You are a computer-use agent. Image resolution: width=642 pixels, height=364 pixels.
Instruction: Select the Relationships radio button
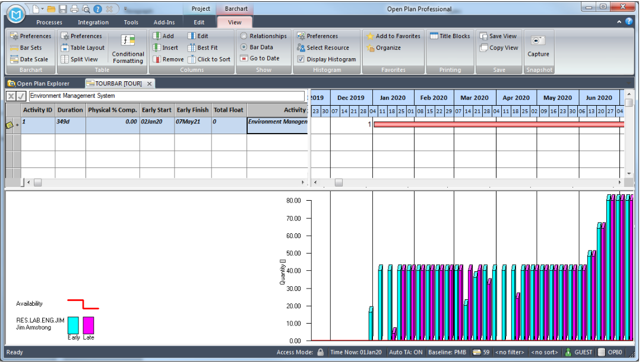pos(243,36)
